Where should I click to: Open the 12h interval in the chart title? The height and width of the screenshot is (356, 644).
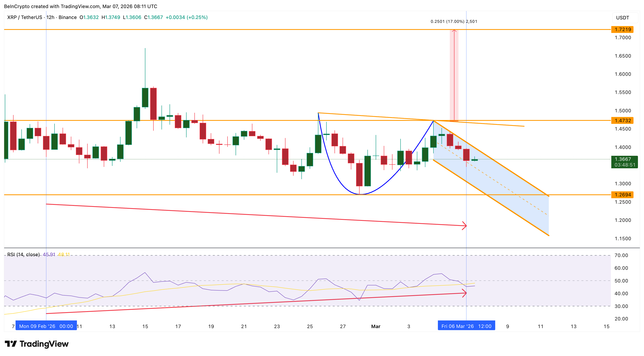pos(50,17)
